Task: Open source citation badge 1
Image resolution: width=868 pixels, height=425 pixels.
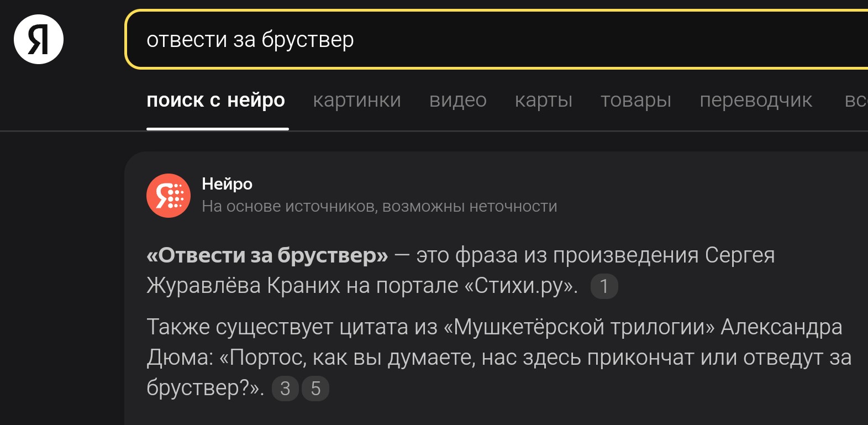Action: click(x=604, y=286)
